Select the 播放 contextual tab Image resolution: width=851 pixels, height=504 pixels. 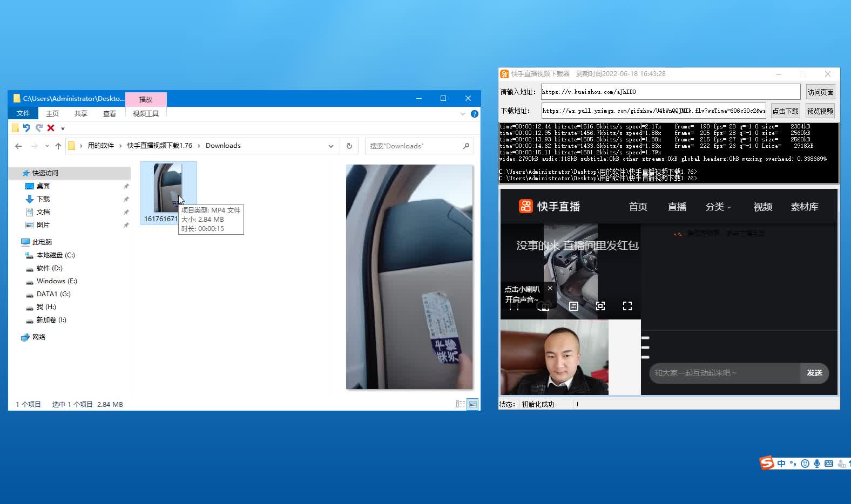[146, 99]
